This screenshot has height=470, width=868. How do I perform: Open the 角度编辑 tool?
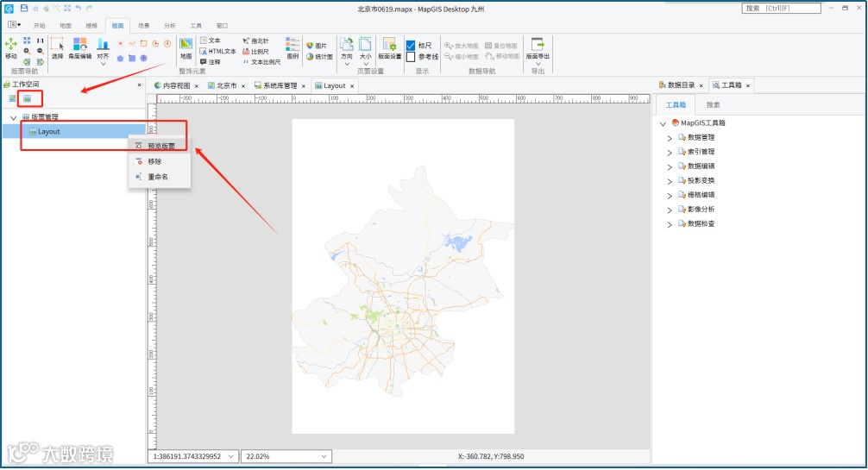79,47
